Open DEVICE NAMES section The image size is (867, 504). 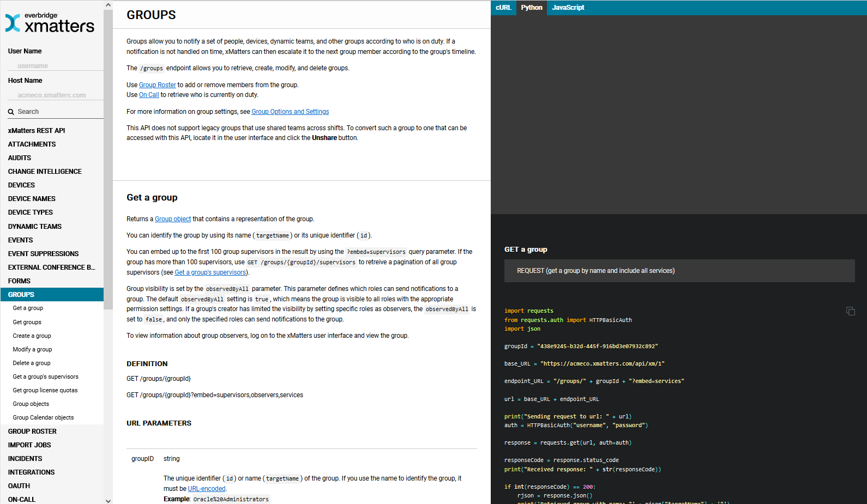32,199
